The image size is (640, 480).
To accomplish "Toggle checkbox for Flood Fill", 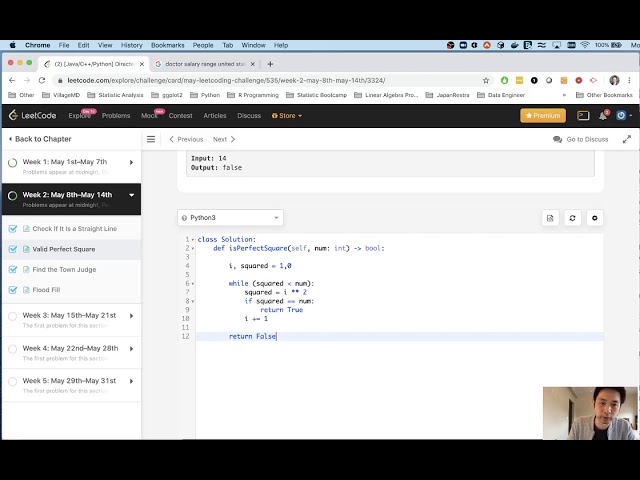I will pos(13,290).
